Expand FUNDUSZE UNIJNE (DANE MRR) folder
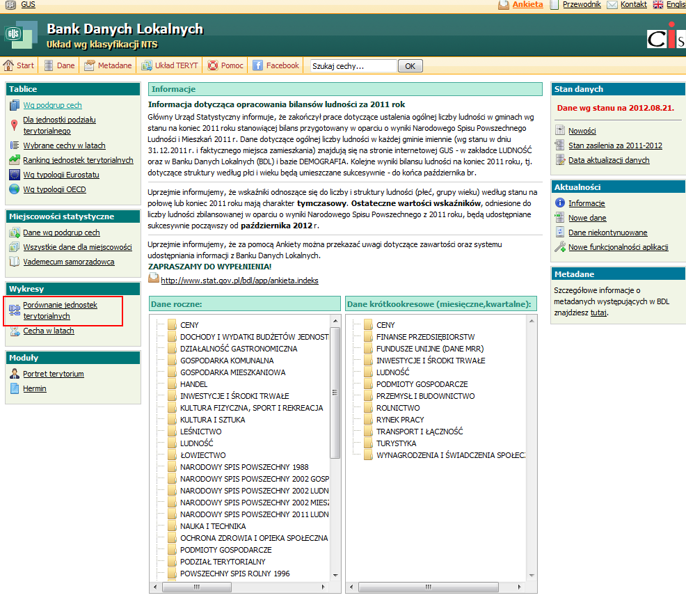The width and height of the screenshot is (686, 616). pos(368,349)
